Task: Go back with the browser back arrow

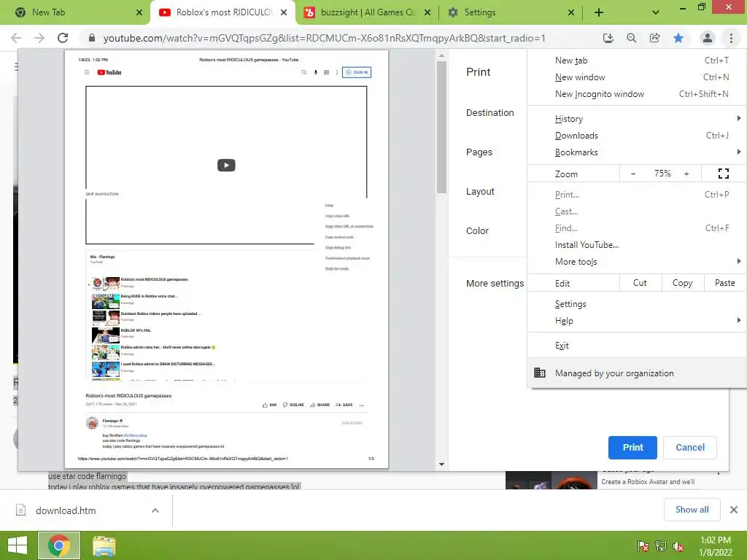Action: [16, 38]
